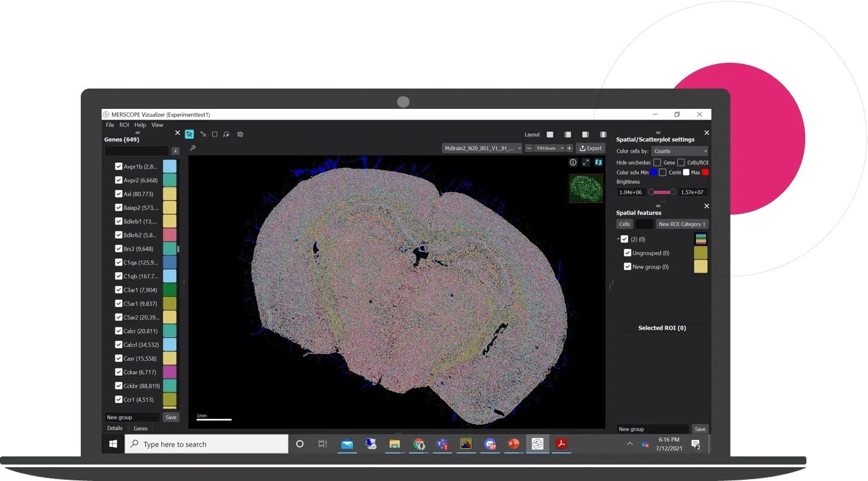Close the Genes panel
The height and width of the screenshot is (481, 868).
(x=178, y=133)
